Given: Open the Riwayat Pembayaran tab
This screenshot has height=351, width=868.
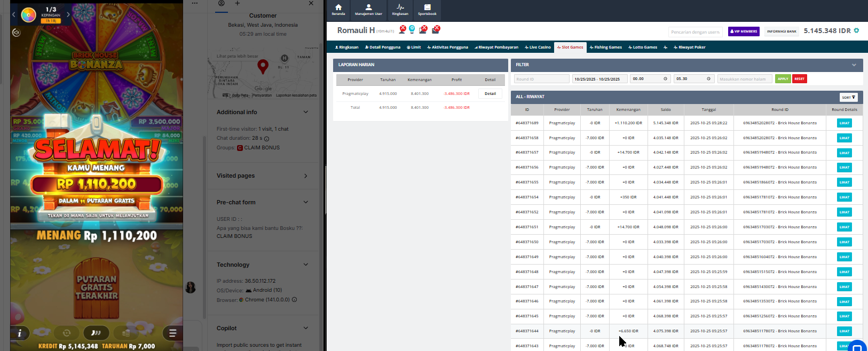Looking at the screenshot, I should click(x=496, y=47).
